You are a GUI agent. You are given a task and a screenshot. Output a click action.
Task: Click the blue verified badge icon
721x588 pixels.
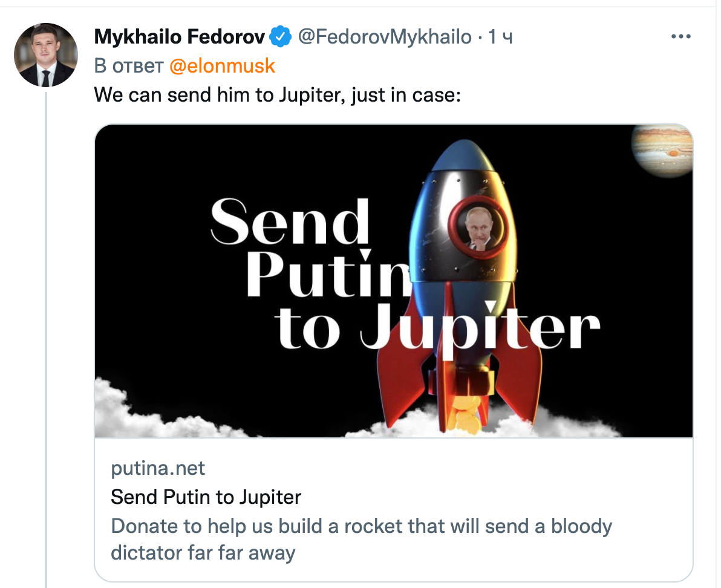(280, 36)
